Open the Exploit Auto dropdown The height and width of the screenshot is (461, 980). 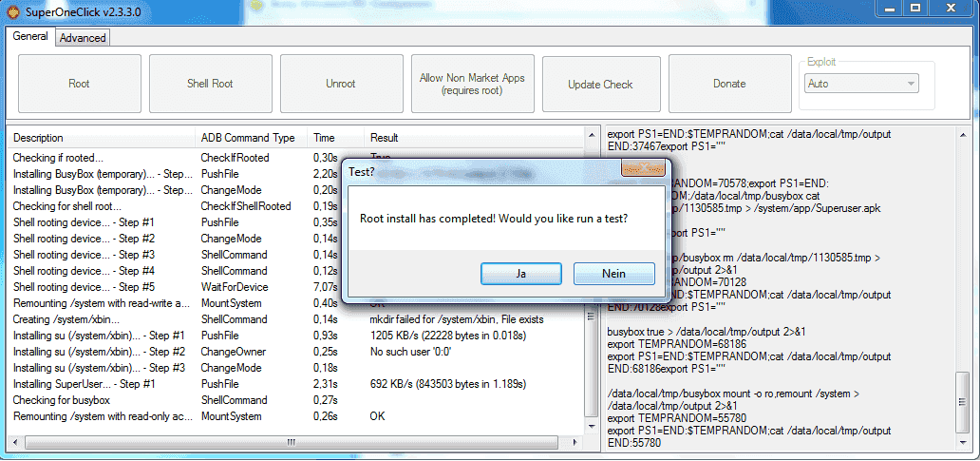(x=860, y=84)
